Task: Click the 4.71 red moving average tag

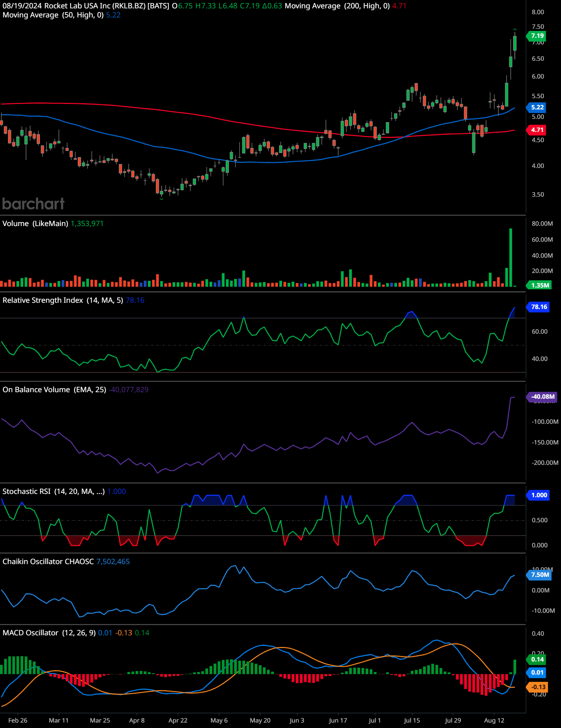Action: click(x=537, y=130)
